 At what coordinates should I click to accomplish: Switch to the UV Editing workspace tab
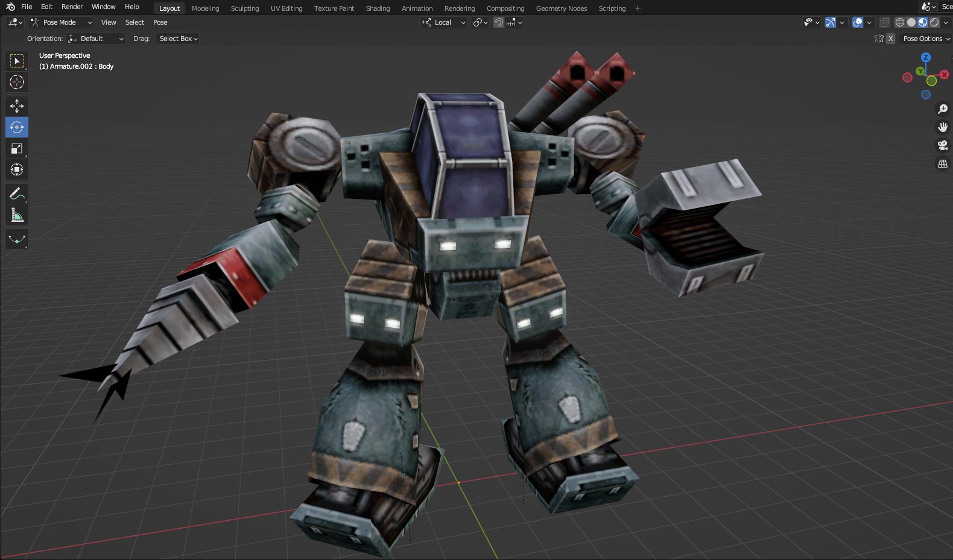pos(286,8)
